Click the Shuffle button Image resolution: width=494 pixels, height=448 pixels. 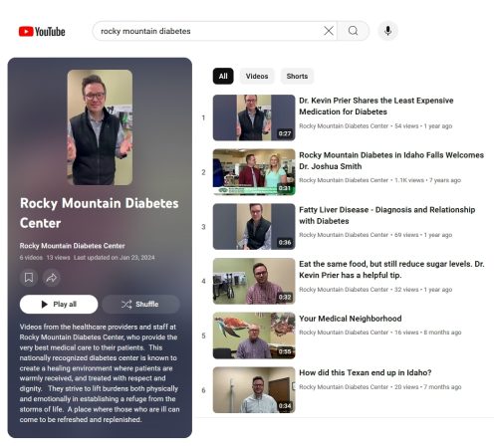[x=141, y=304]
